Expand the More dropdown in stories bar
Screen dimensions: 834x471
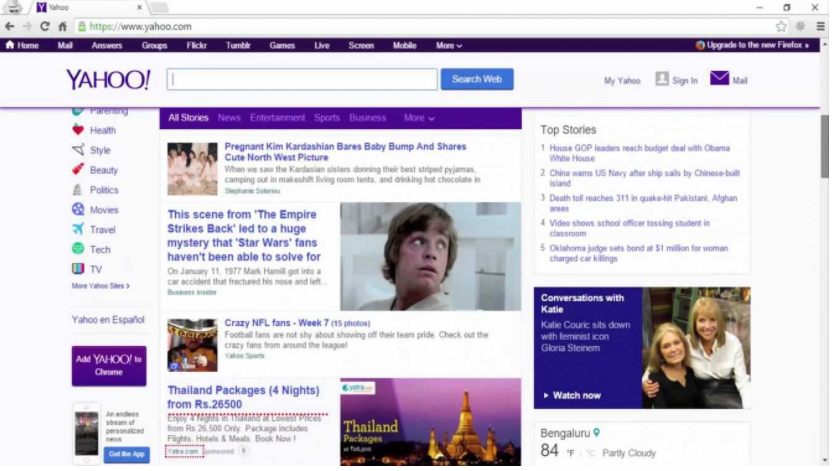(x=419, y=118)
